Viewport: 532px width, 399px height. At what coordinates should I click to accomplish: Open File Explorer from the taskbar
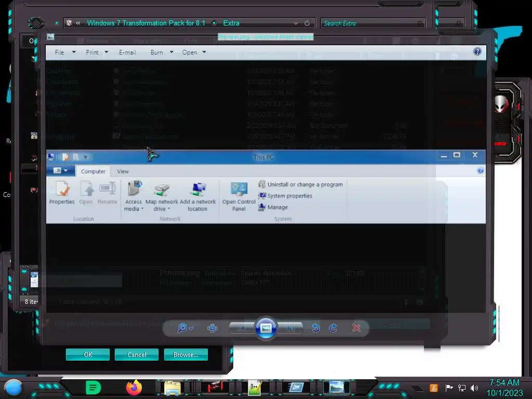click(x=172, y=388)
